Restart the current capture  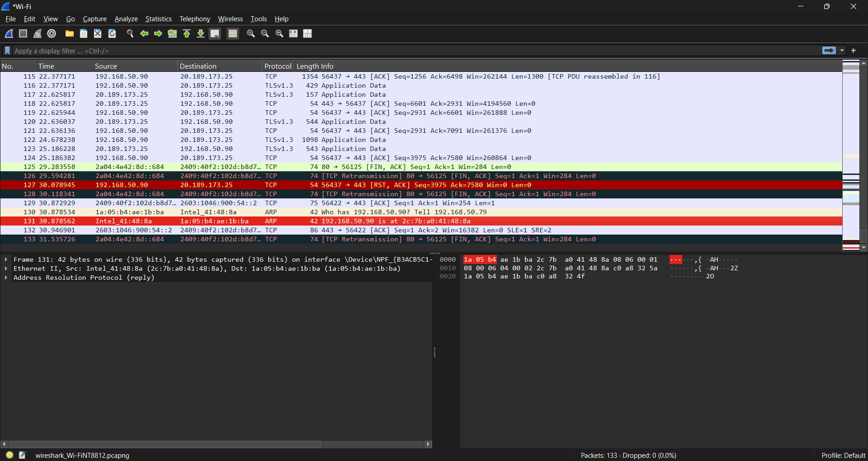coord(38,33)
